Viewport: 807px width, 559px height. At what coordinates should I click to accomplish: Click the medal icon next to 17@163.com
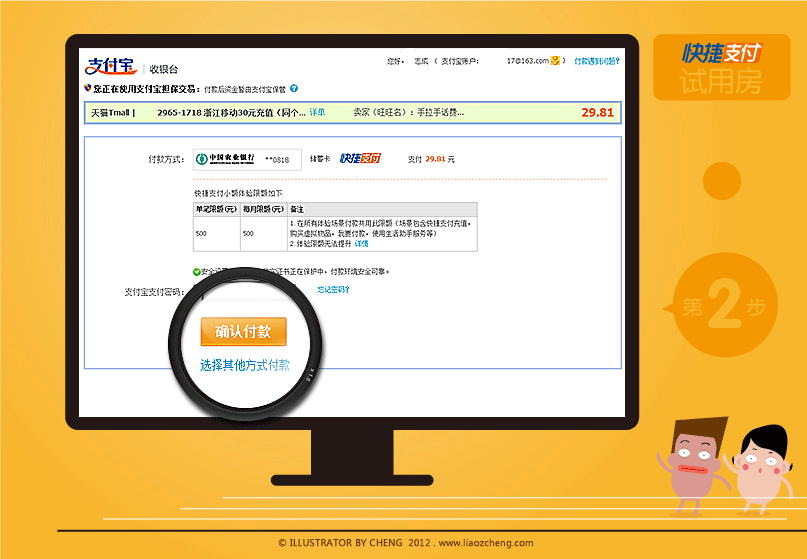pos(555,61)
